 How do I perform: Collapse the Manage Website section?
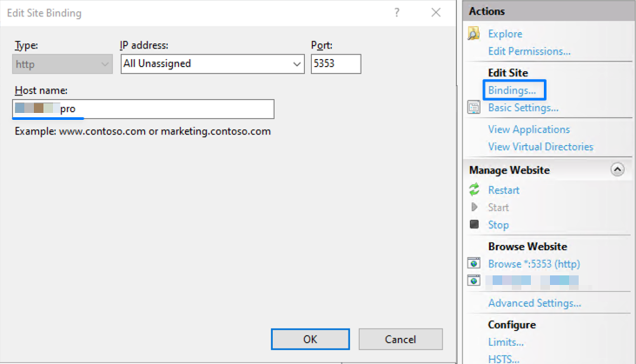[618, 170]
